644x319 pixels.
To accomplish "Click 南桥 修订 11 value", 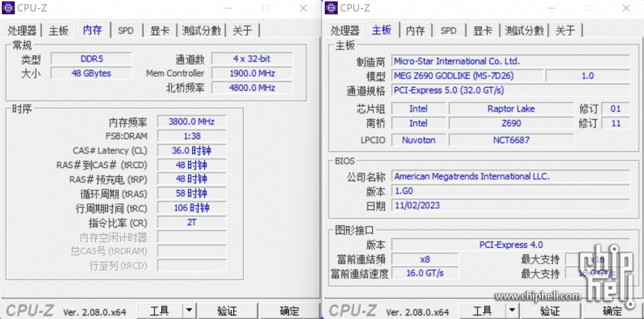I will click(616, 123).
